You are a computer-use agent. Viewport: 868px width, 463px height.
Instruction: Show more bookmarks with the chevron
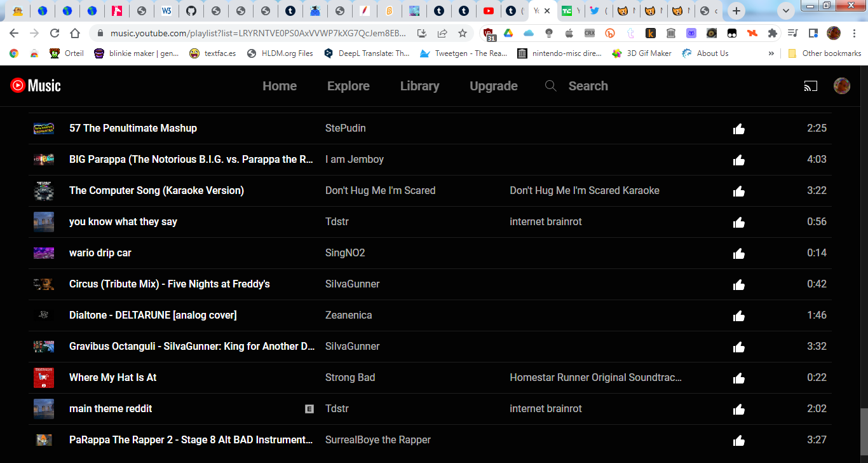[771, 53]
